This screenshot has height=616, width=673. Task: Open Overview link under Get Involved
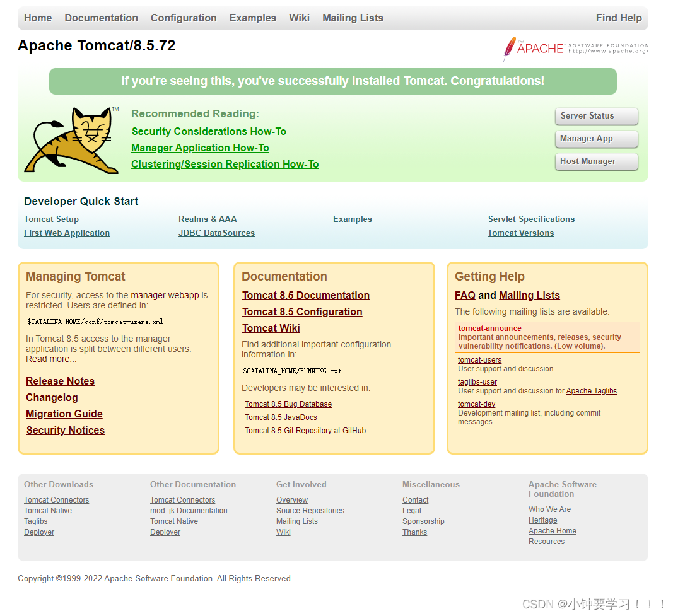pos(292,500)
